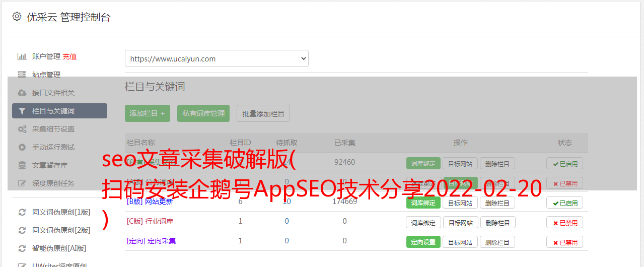Image resolution: width=644 pixels, height=267 pixels.
Task: Open 智能伪原创[AI版] in the sidebar
Action: point(59,248)
